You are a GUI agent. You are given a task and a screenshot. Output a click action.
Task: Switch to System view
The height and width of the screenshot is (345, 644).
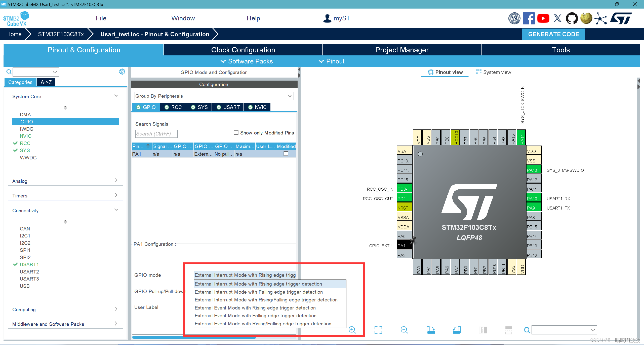pos(494,72)
